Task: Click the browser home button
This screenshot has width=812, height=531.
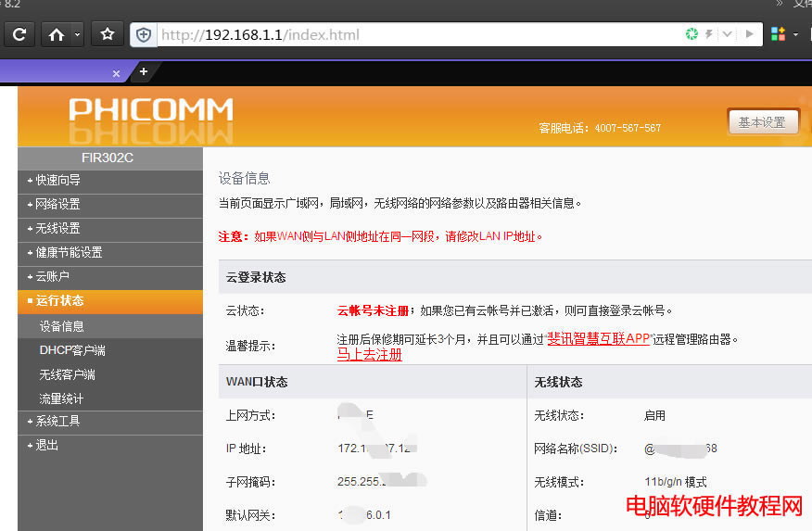Action: coord(57,35)
